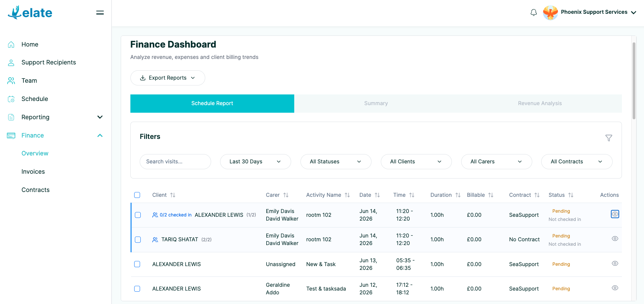Select the Schedule Report tab

(212, 103)
